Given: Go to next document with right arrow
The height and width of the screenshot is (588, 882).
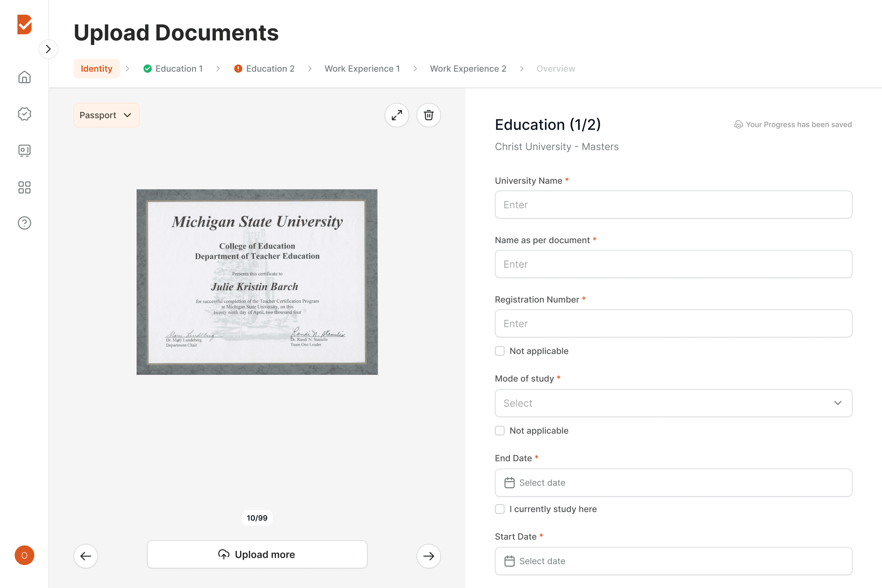Looking at the screenshot, I should tap(428, 556).
